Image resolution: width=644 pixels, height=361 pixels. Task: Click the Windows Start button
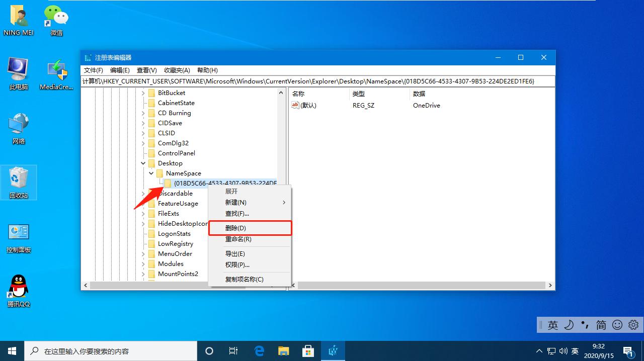(12, 351)
